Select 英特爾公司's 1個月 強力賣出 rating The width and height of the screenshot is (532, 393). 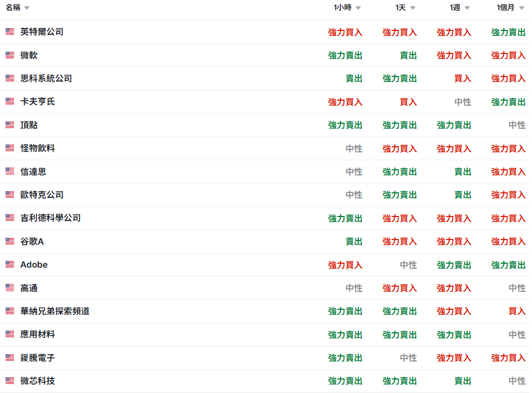pyautogui.click(x=508, y=32)
